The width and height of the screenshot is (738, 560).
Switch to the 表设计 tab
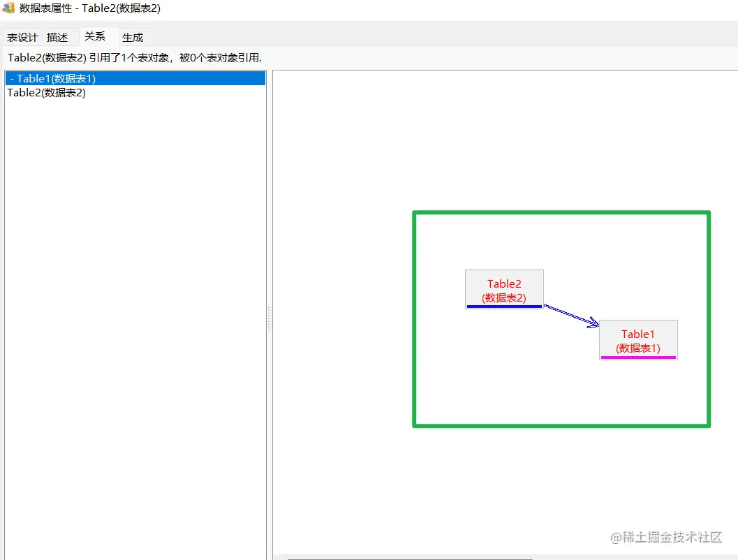[22, 37]
